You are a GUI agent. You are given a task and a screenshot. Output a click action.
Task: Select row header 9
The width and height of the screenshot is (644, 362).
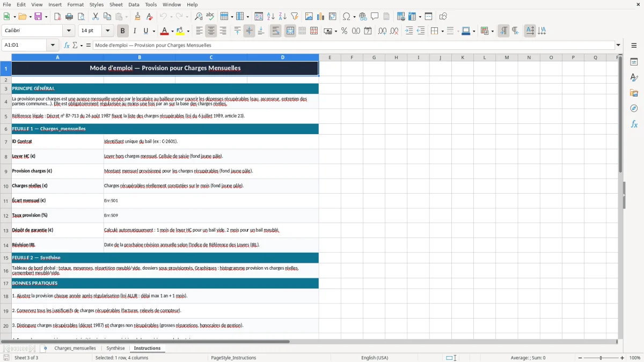tap(6, 171)
